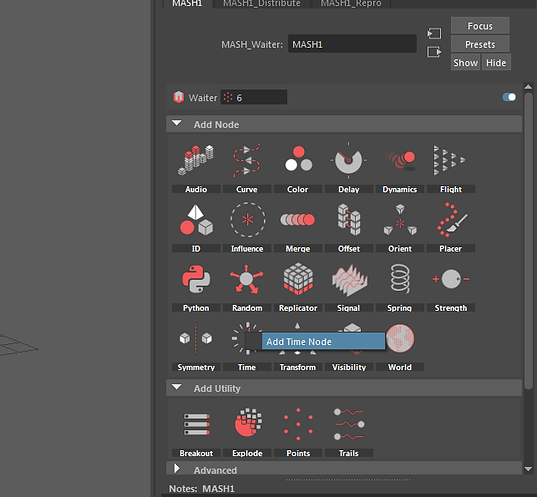Viewport: 537px width, 497px height.
Task: Add a Flight node
Action: (x=450, y=160)
